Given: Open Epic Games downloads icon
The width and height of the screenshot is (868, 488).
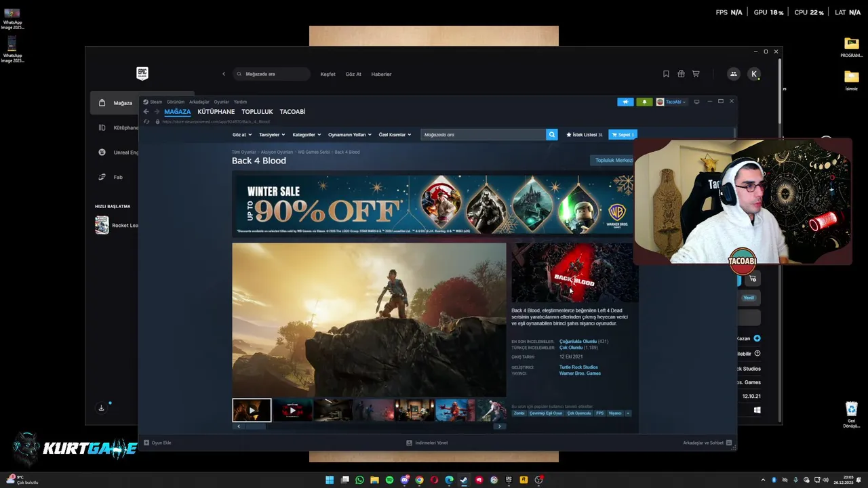Looking at the screenshot, I should [x=101, y=408].
